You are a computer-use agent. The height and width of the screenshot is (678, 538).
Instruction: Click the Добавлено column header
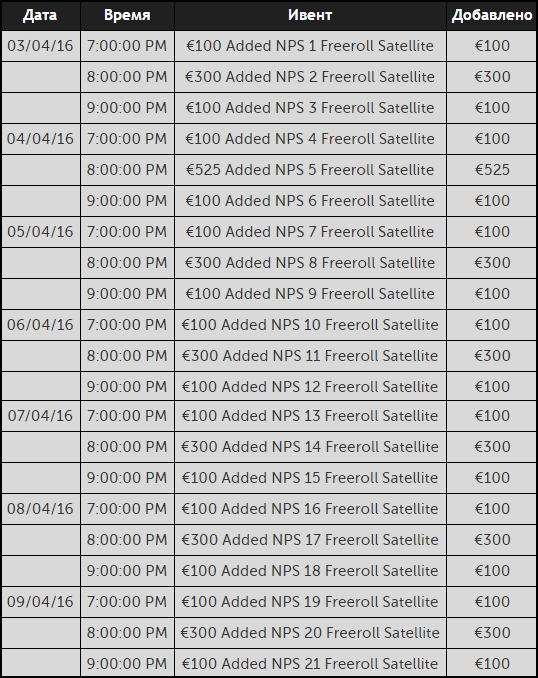coord(492,15)
